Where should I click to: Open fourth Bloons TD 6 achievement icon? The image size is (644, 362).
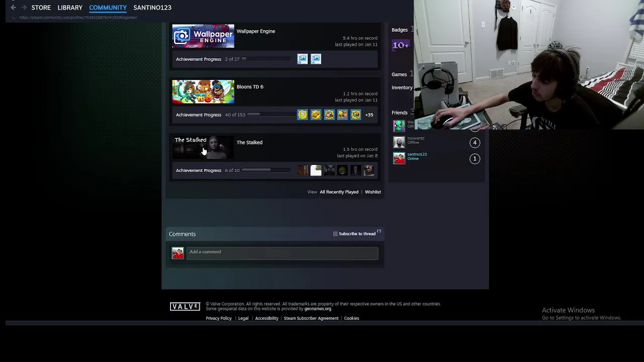(343, 115)
